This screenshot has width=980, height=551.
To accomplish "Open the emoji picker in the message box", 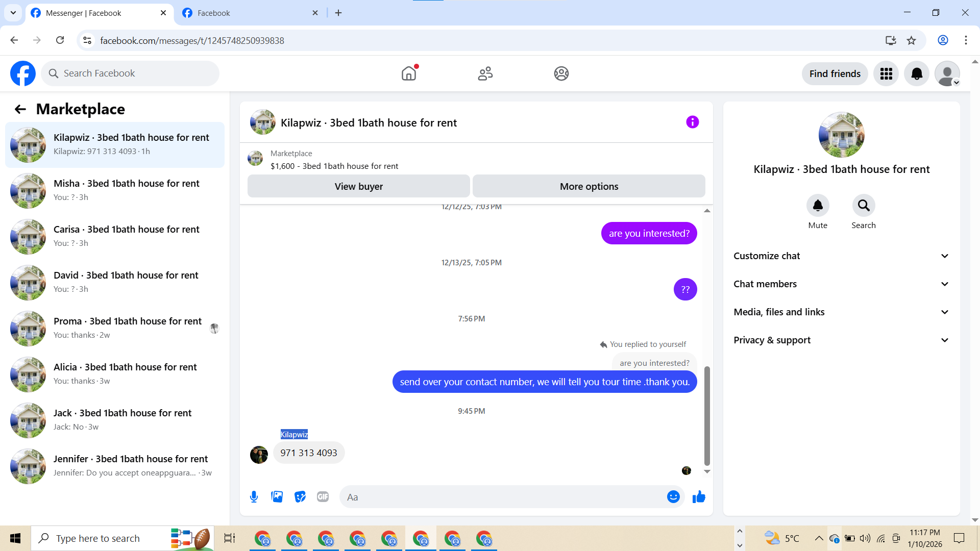I will pyautogui.click(x=673, y=497).
